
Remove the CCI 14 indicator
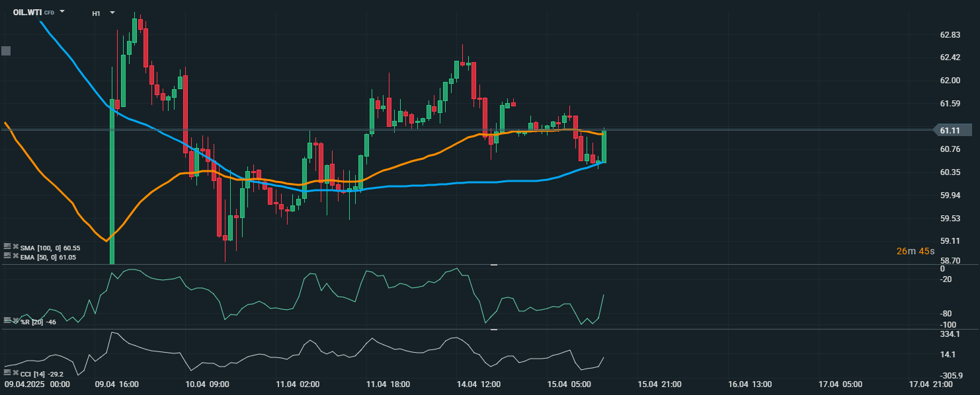(16, 373)
